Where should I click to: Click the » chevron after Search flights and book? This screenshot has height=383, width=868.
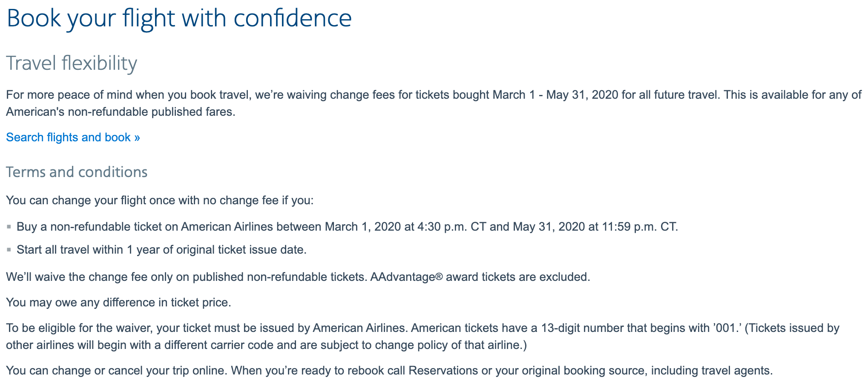click(x=137, y=137)
